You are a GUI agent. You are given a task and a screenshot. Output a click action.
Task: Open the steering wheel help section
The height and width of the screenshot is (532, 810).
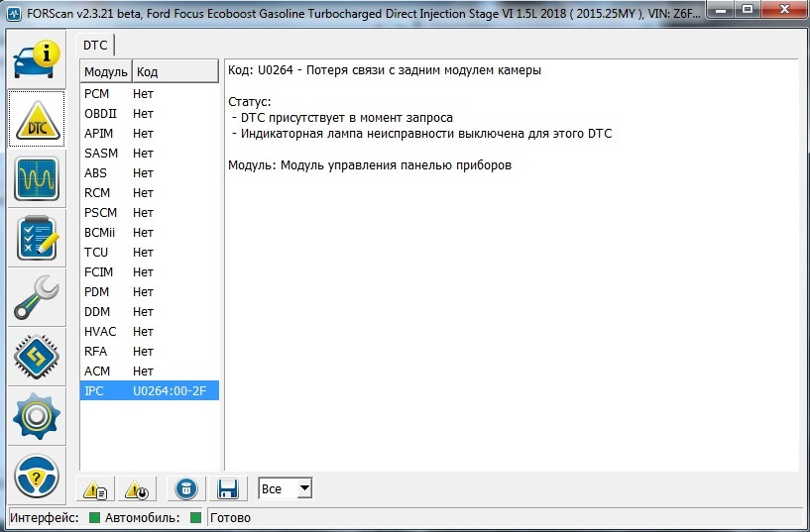[x=37, y=476]
